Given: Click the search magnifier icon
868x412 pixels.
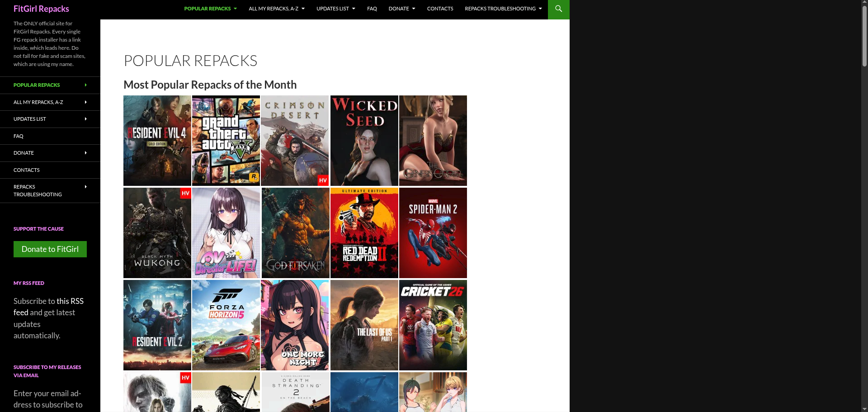Looking at the screenshot, I should pos(558,9).
